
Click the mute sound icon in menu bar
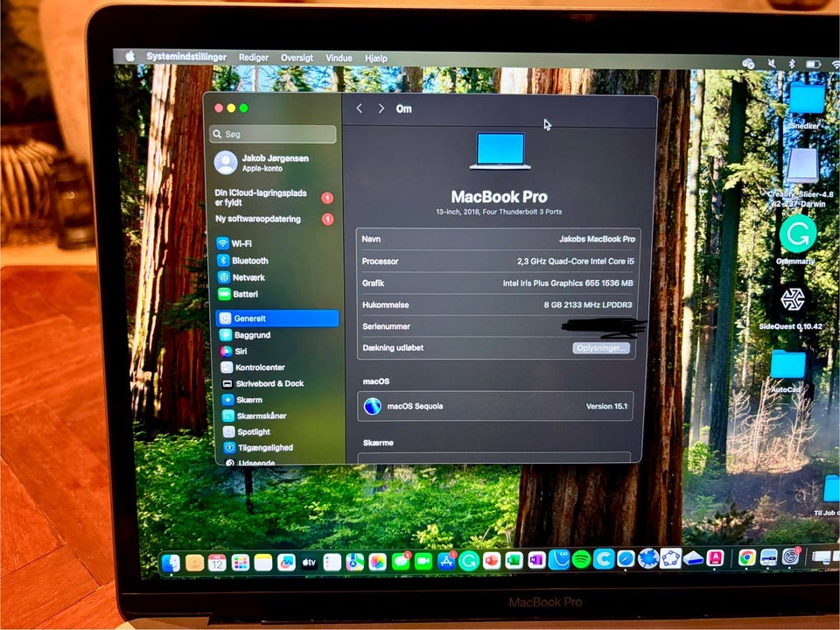[772, 63]
